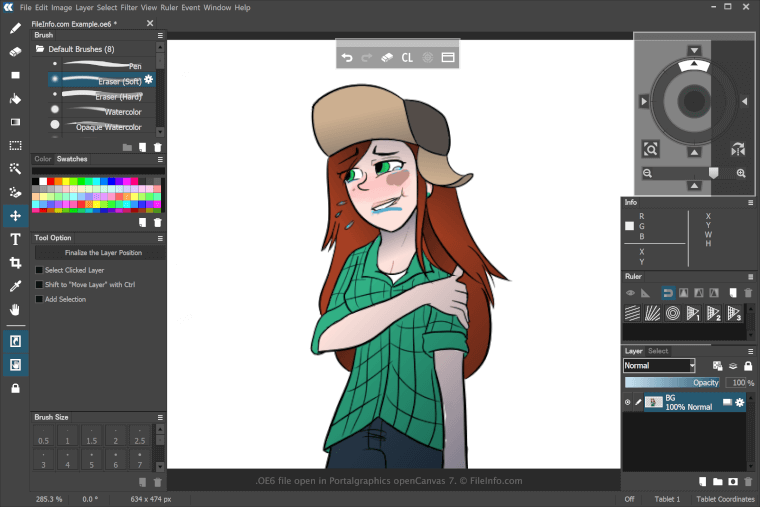Pick the Hand pan tool
Image resolution: width=760 pixels, height=507 pixels.
click(x=15, y=310)
